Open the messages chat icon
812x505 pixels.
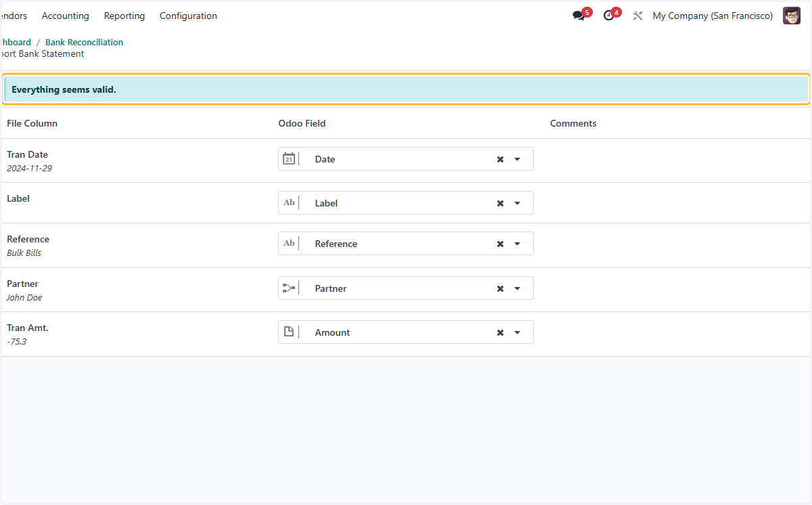pyautogui.click(x=579, y=16)
